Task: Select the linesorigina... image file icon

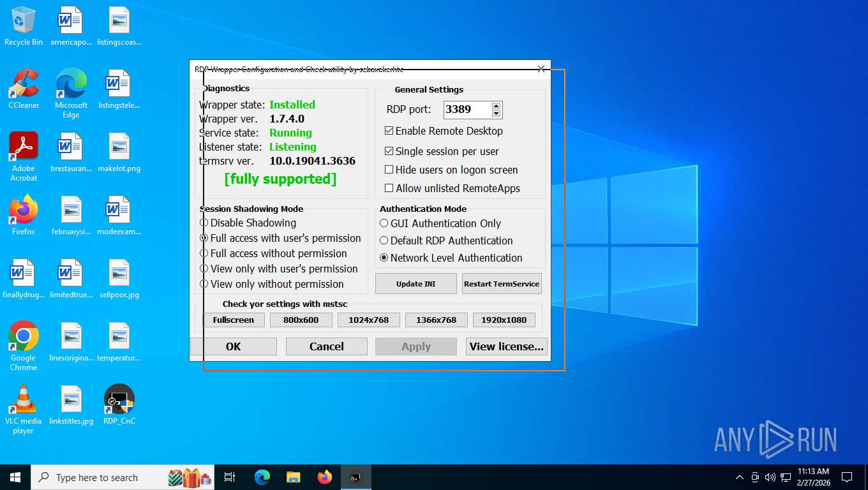Action: click(71, 342)
